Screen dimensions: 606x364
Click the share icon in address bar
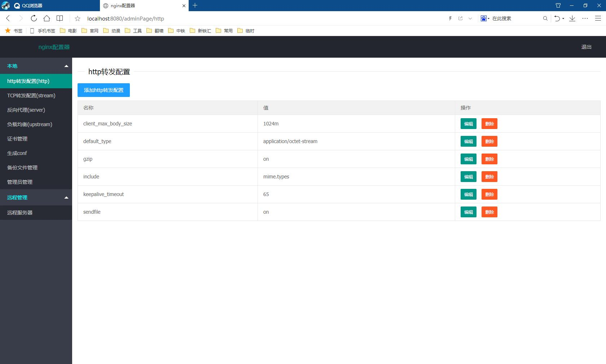(461, 18)
